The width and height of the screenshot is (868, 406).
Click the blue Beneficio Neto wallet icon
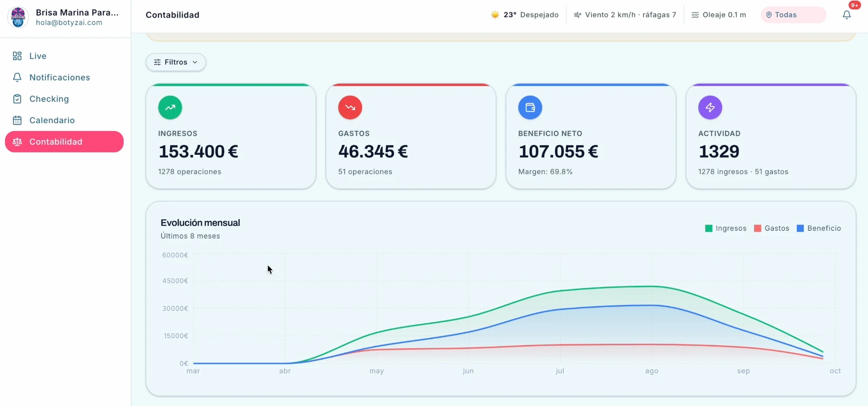(x=530, y=108)
